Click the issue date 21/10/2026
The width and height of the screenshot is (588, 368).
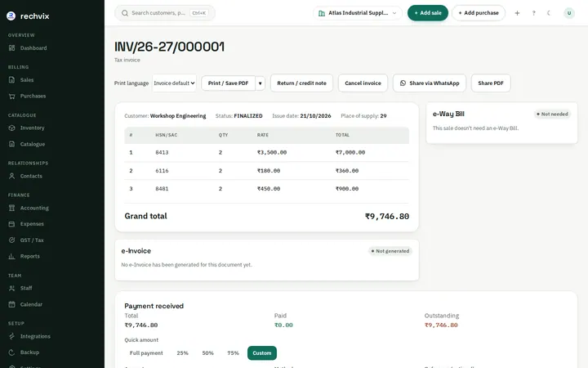click(316, 116)
